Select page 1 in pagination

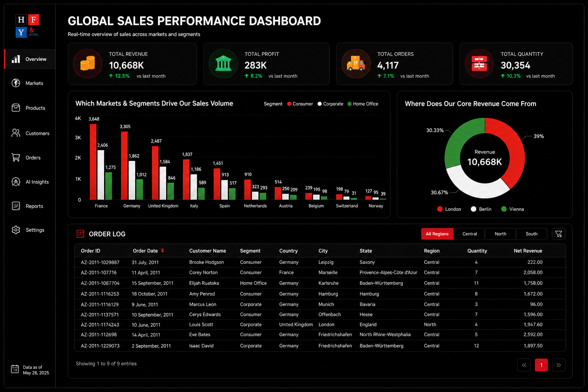click(x=541, y=365)
